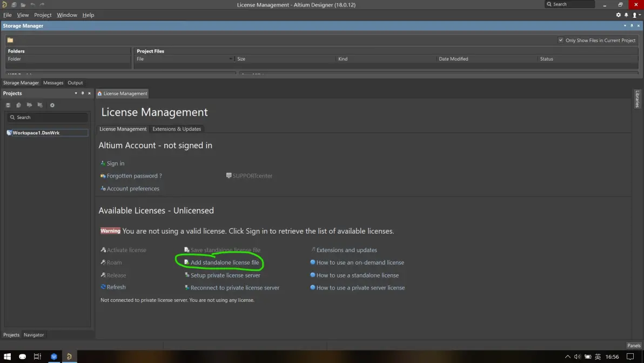
Task: Click the Altium Designer taskbar icon
Action: pyautogui.click(x=69, y=357)
